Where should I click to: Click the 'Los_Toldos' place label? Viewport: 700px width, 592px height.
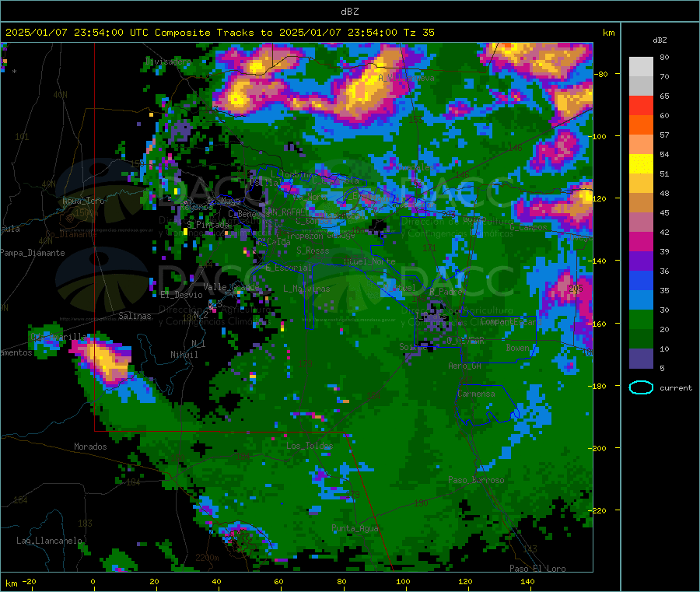pos(310,446)
